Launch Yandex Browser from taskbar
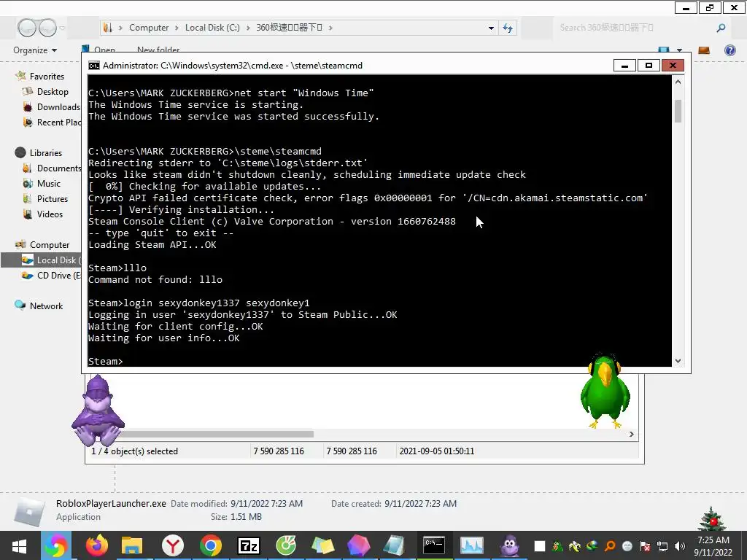This screenshot has height=560, width=747. (x=172, y=545)
